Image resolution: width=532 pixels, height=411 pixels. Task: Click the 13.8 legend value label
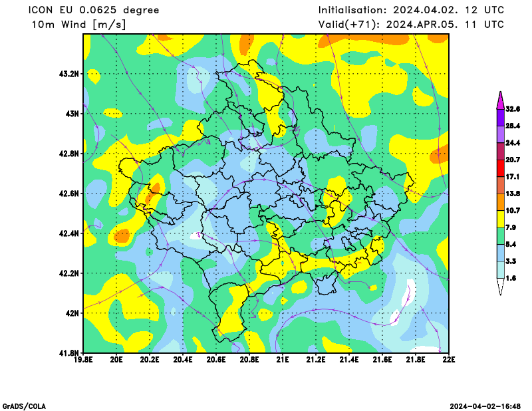(513, 194)
